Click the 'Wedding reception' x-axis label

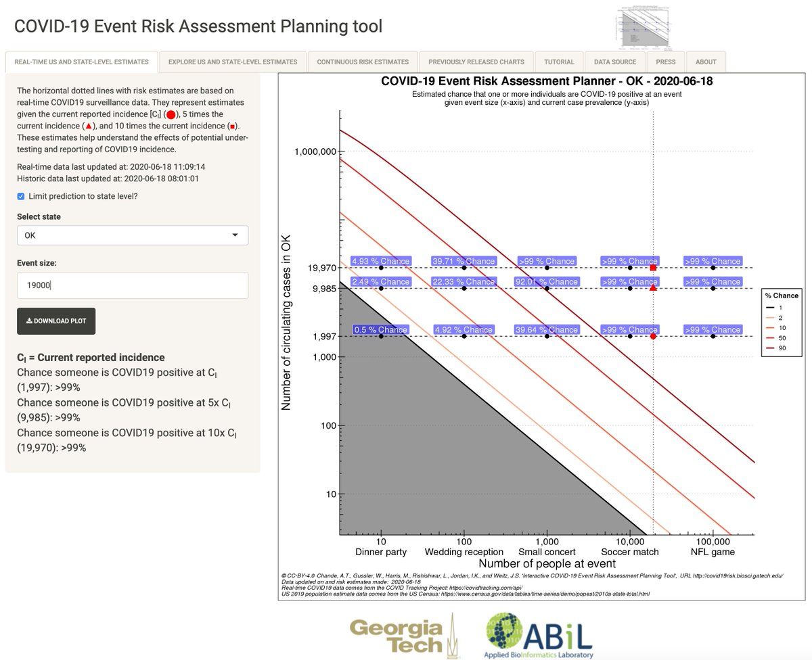pyautogui.click(x=464, y=552)
